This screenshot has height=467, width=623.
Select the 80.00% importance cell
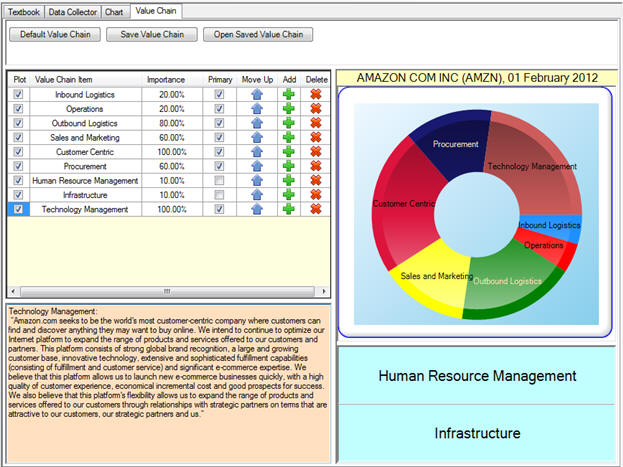pos(172,123)
